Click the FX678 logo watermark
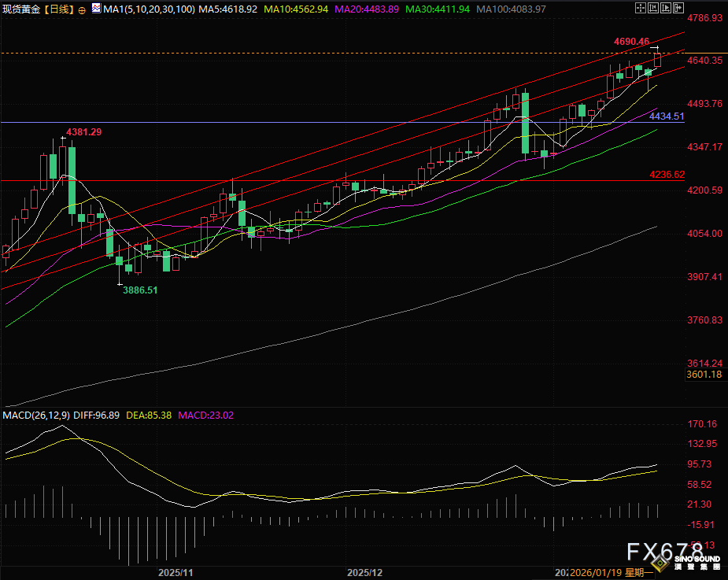The image size is (728, 580). [x=663, y=552]
